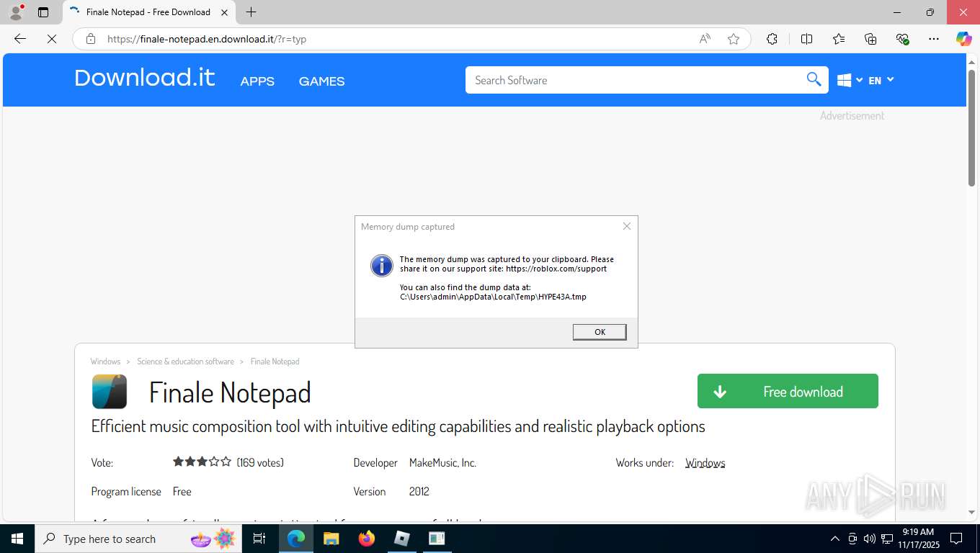Click the tray Meet Now camera icon

tap(852, 539)
